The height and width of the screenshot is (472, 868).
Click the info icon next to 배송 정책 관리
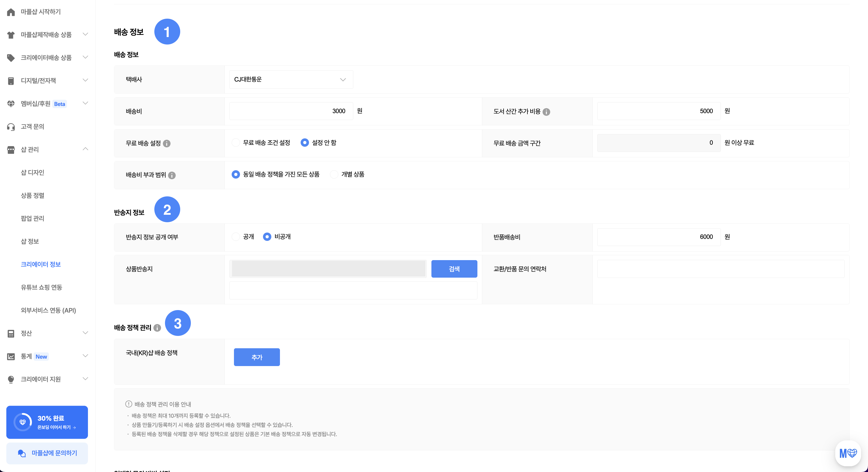(x=157, y=328)
